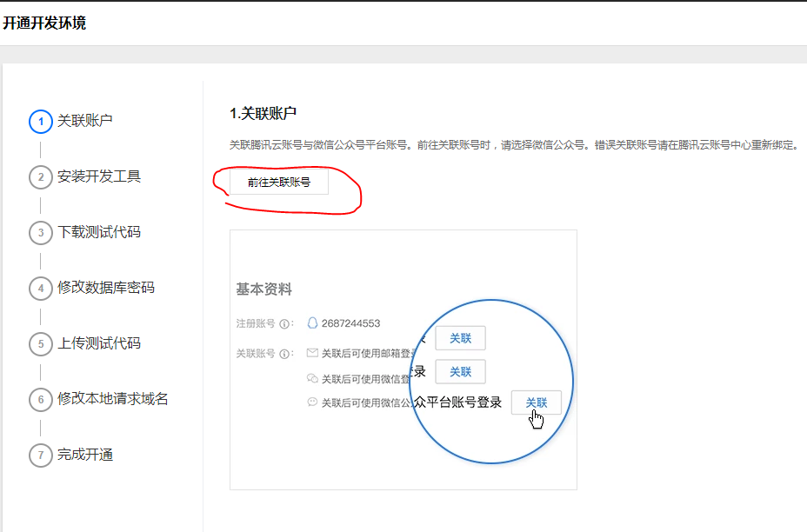Click the step 1 numbered circle

tap(40, 122)
